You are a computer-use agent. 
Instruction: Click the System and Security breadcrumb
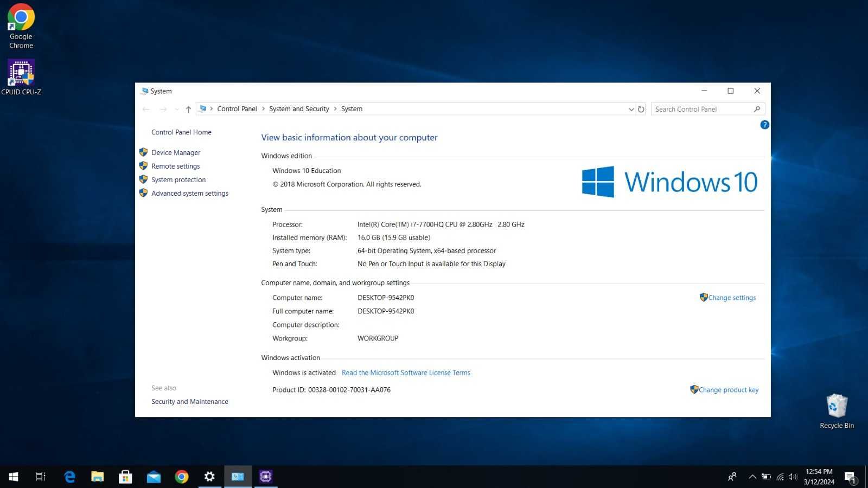click(x=299, y=109)
